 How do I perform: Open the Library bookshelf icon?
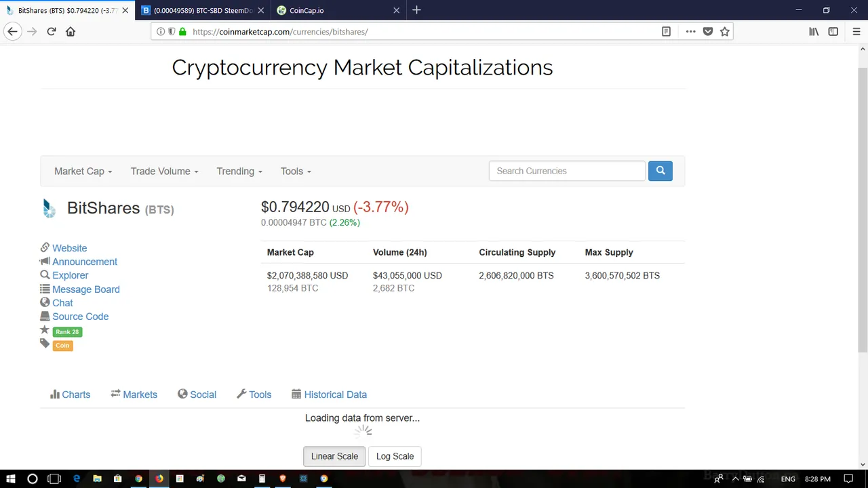point(814,32)
